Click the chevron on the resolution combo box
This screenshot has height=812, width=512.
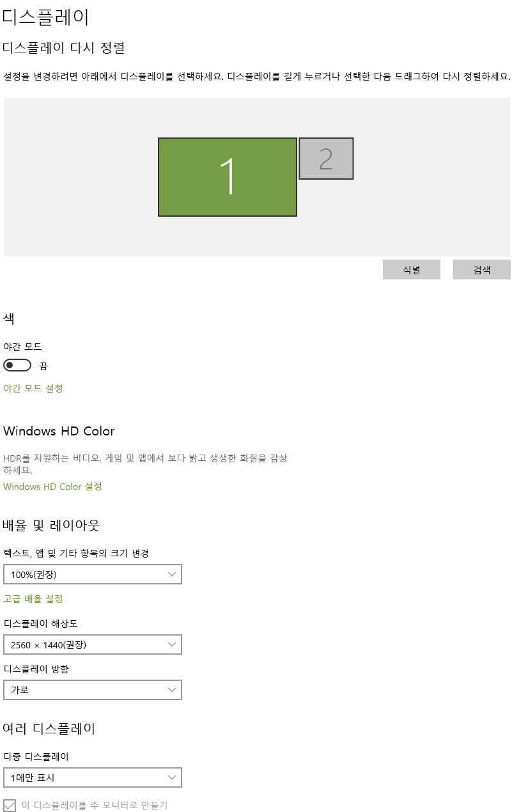pos(171,644)
